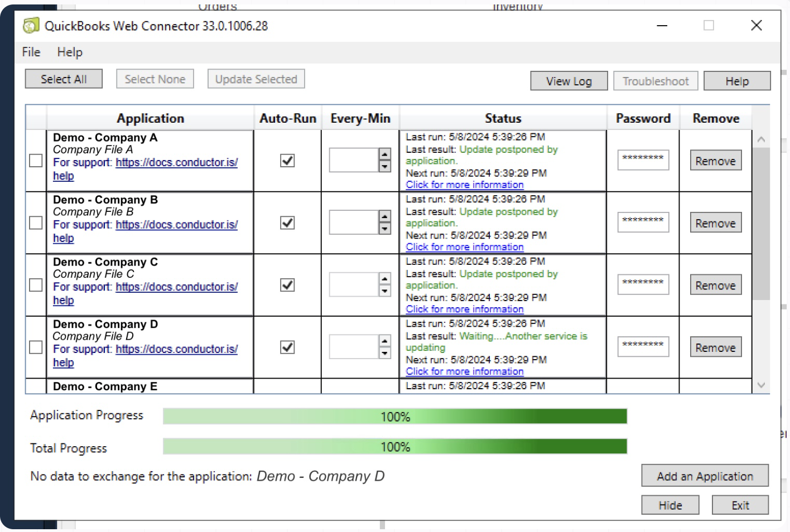Tick the selection checkbox for Demo - Company B
This screenshot has height=532, width=790.
[36, 223]
